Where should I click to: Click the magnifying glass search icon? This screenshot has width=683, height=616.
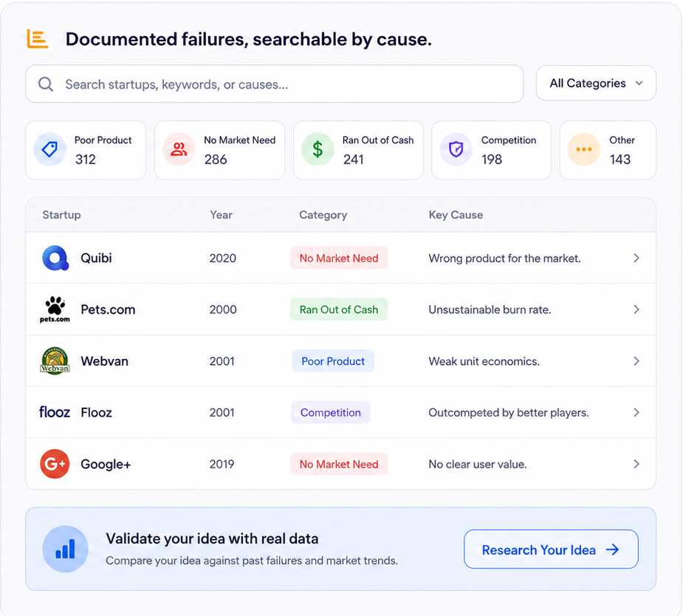click(46, 84)
